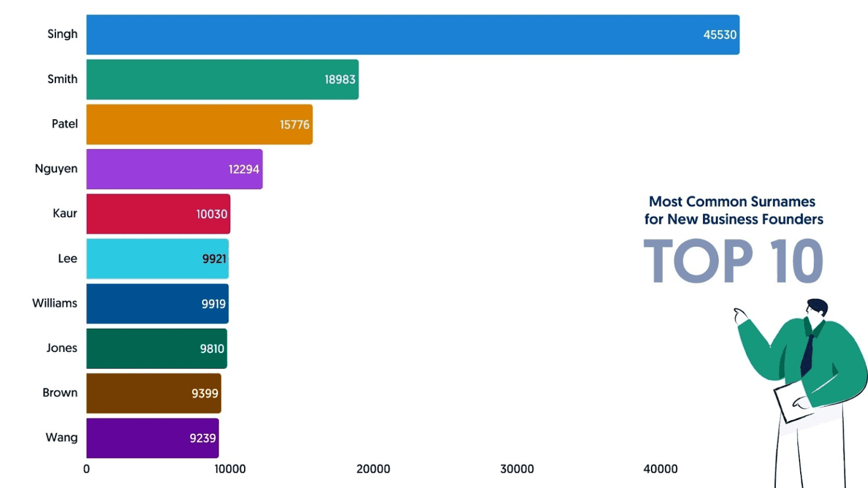The width and height of the screenshot is (868, 488).
Task: Select the brown Brown bar
Action: pyautogui.click(x=154, y=393)
